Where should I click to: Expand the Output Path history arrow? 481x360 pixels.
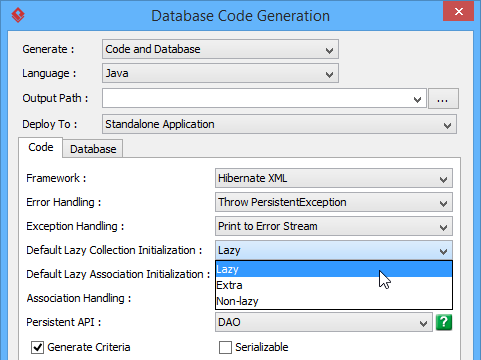[x=417, y=99]
